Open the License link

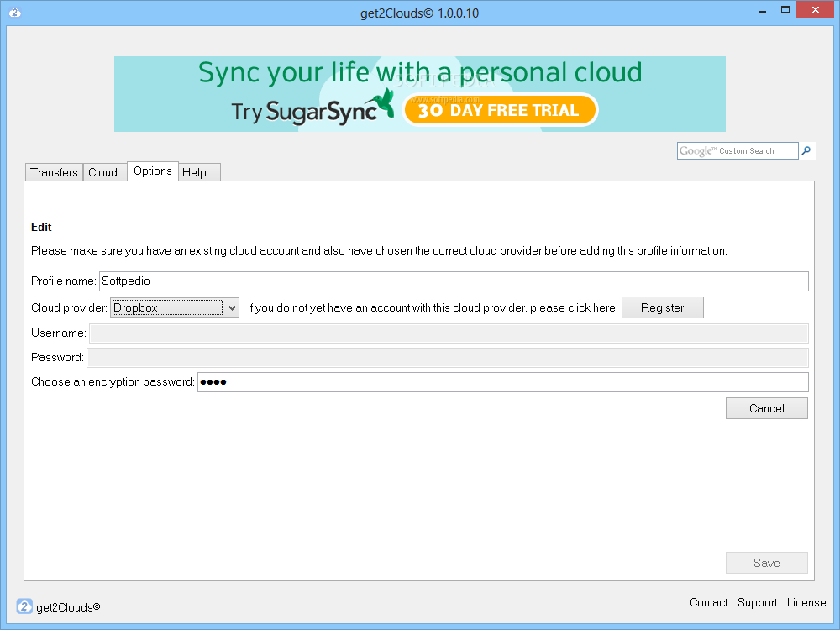point(806,602)
